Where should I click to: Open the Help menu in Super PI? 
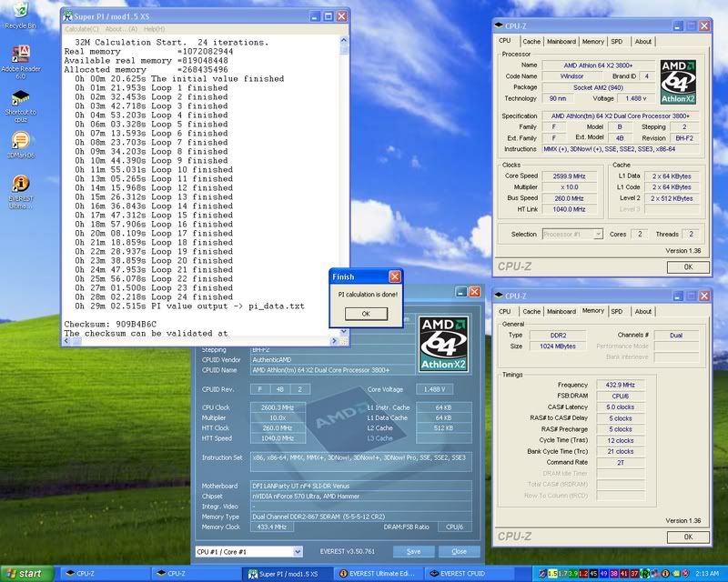(x=154, y=29)
